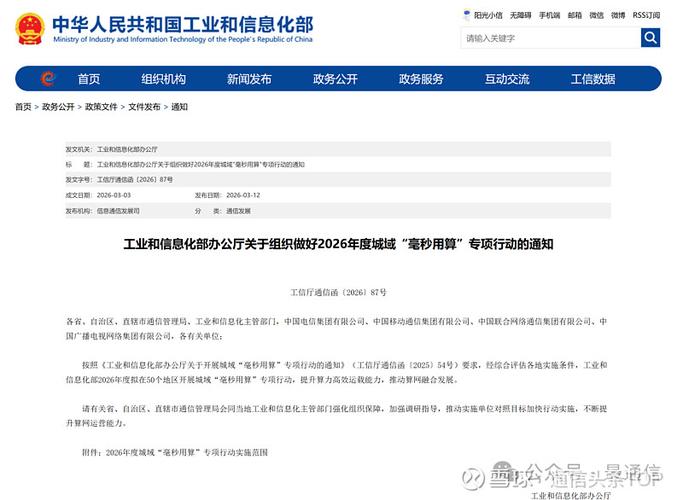Open the 首页 navigation tab
The image size is (683, 500).
(x=89, y=79)
